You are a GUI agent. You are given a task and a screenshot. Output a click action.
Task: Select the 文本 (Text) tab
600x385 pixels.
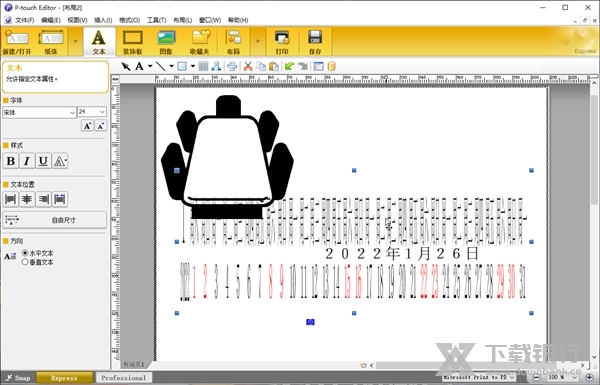99,42
